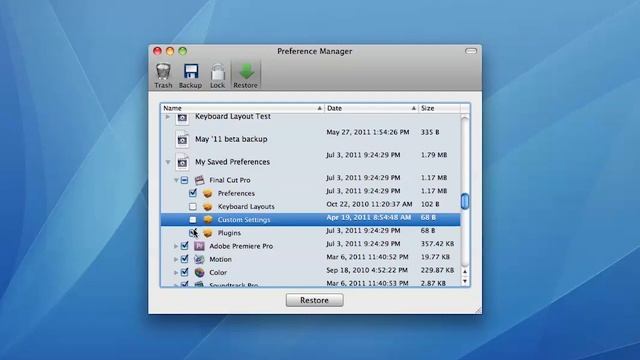Select the "Keyboard Layout Test" row text
The image size is (640, 360).
click(x=233, y=117)
